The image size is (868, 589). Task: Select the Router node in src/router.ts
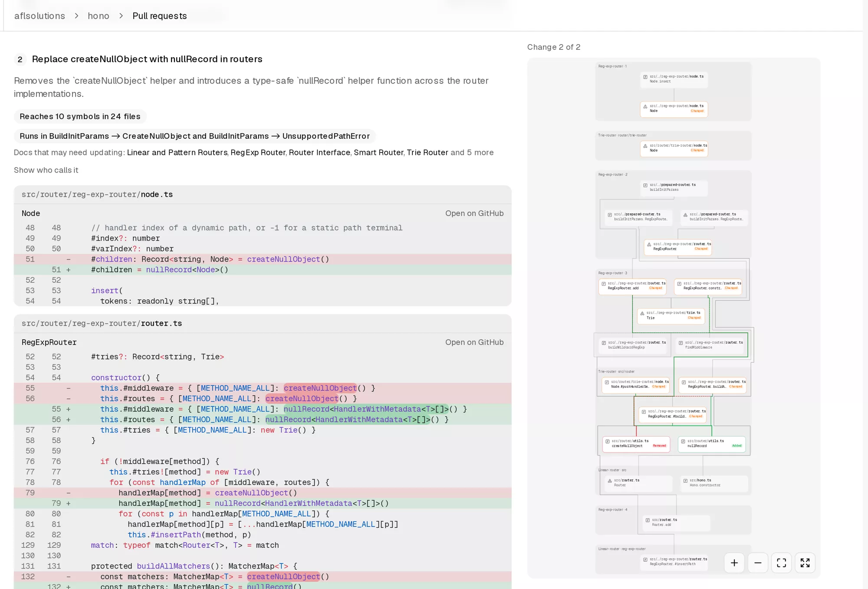click(x=638, y=483)
